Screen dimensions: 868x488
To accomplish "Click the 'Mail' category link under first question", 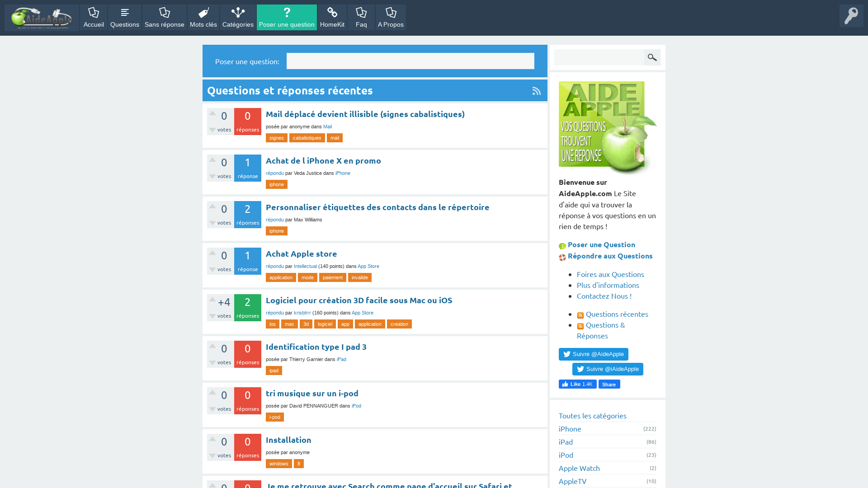I will [328, 127].
